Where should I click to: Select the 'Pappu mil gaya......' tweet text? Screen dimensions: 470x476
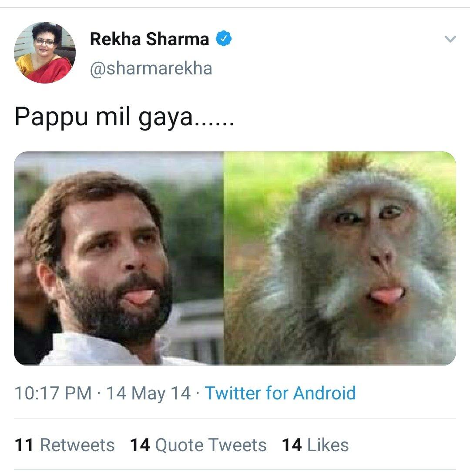[124, 117]
